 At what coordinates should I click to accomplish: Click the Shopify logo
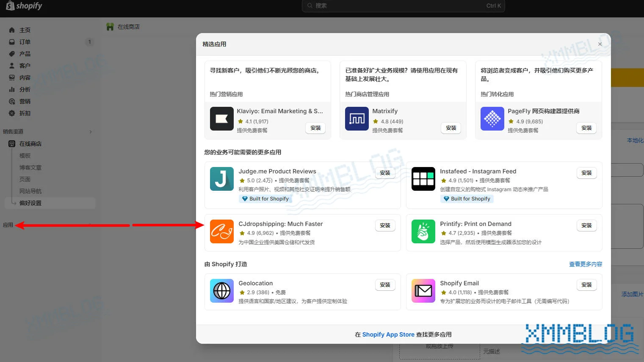pos(24,6)
